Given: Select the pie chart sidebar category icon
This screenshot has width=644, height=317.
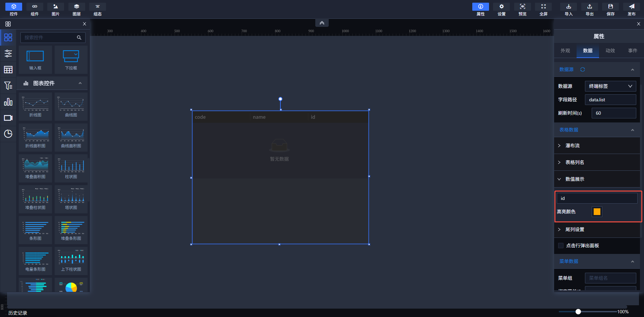Looking at the screenshot, I should 8,134.
